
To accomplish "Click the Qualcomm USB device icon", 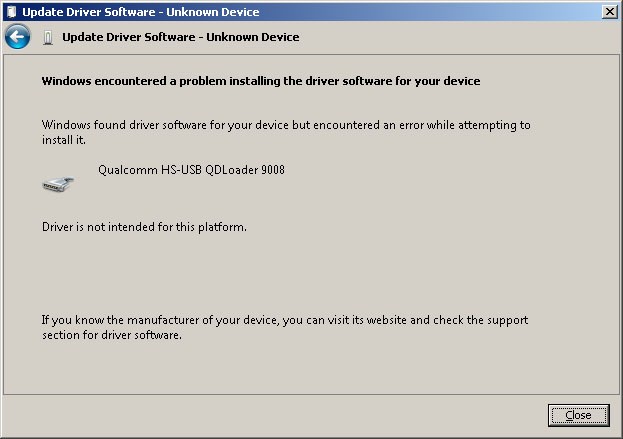I will click(58, 182).
